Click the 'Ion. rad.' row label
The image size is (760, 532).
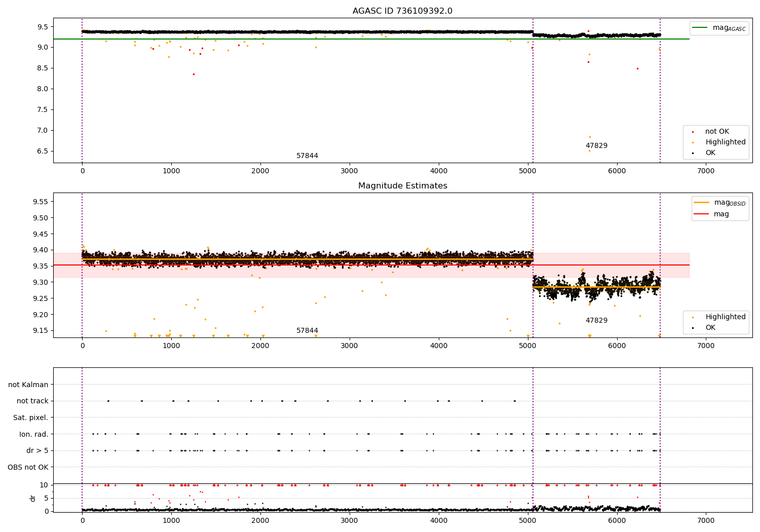click(x=34, y=434)
